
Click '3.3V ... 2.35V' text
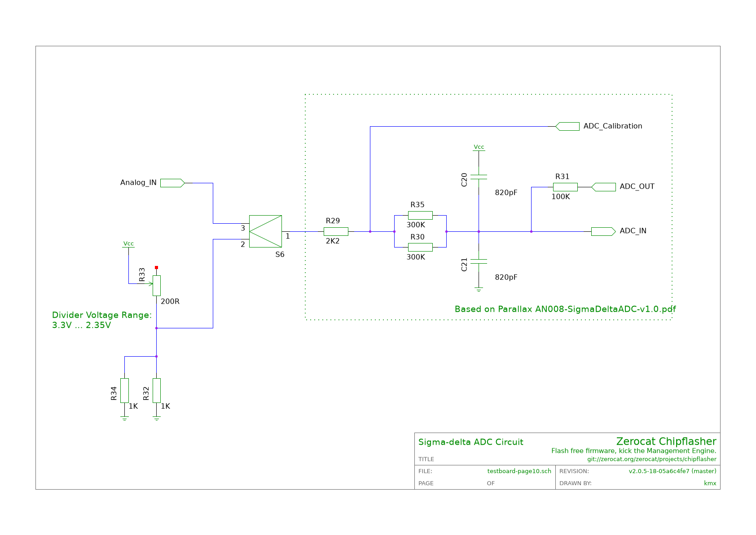pos(82,325)
